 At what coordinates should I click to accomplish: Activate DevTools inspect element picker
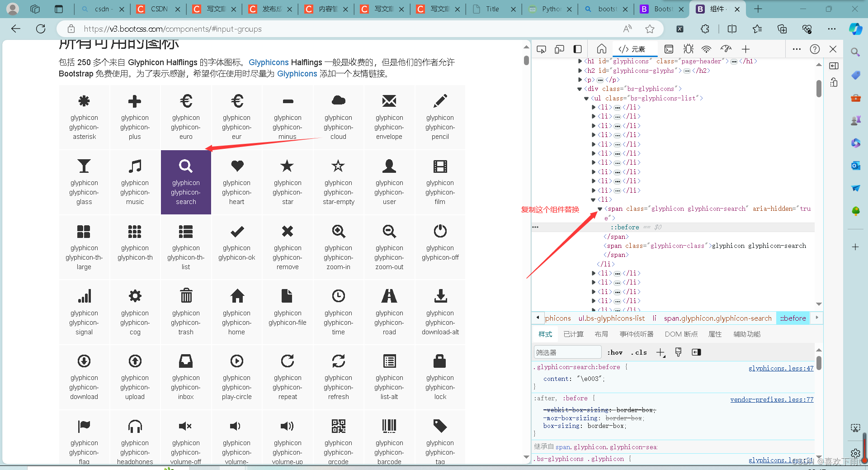tap(541, 49)
